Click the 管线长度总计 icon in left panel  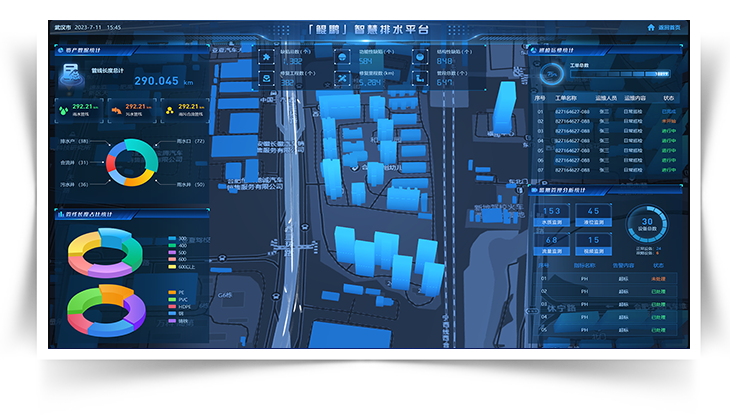[71, 72]
